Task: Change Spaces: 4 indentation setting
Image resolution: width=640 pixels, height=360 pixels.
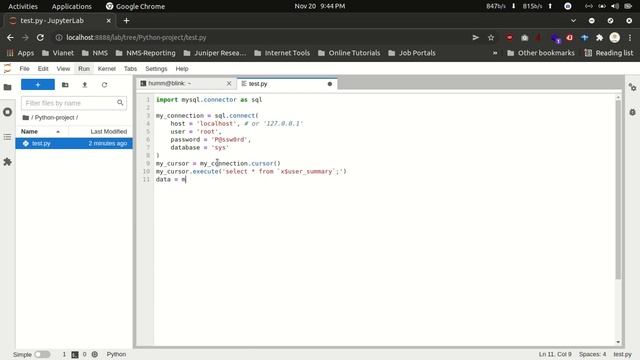Action: pyautogui.click(x=592, y=354)
